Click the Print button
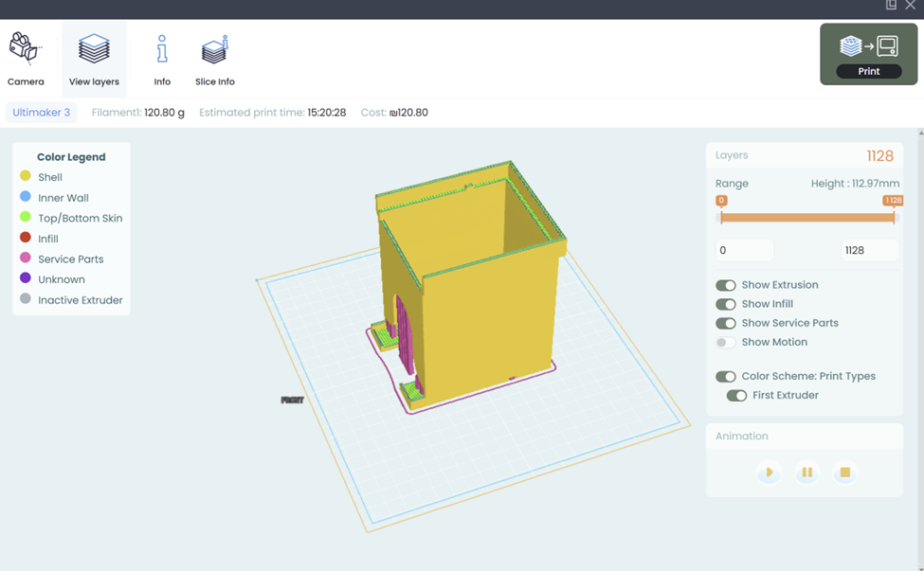Image resolution: width=924 pixels, height=571 pixels. coord(869,54)
